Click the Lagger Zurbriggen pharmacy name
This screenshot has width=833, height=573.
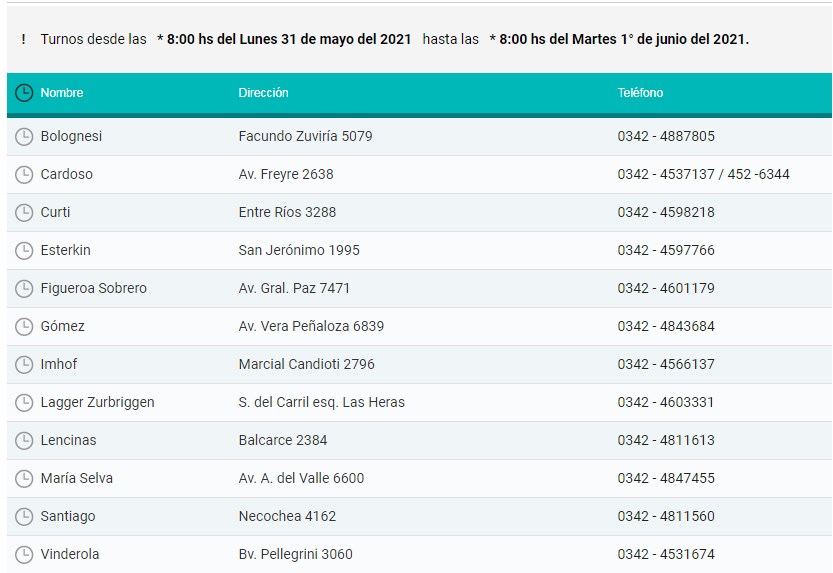pyautogui.click(x=97, y=402)
